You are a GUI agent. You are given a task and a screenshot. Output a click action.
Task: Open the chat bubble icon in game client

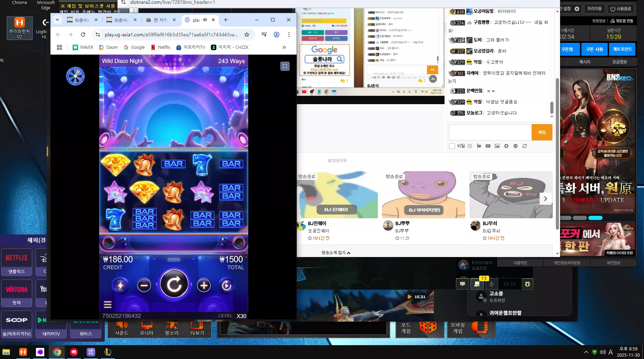tap(462, 284)
